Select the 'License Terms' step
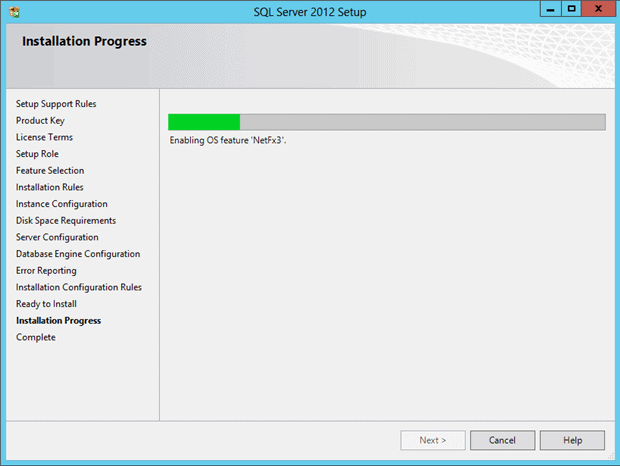The width and height of the screenshot is (620, 466). [x=44, y=137]
